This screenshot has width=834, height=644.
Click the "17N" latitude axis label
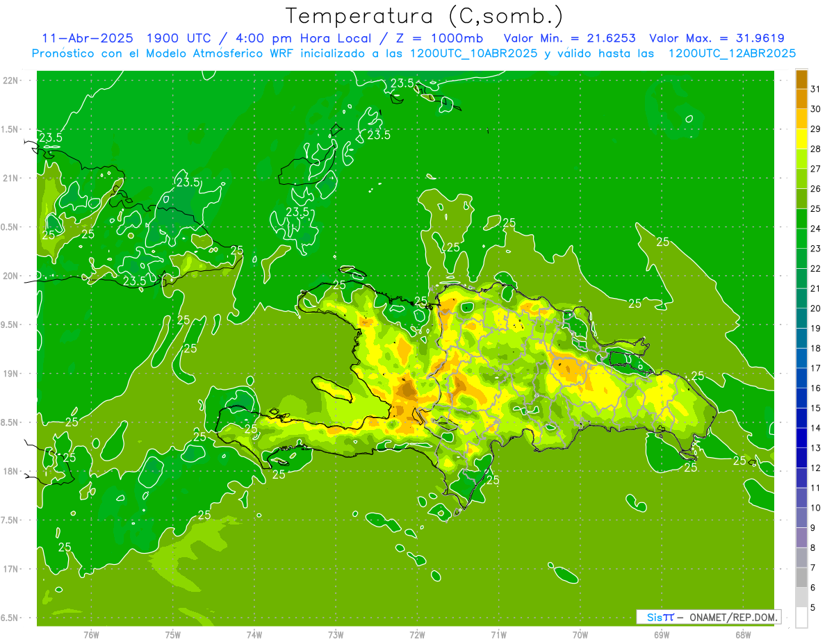click(x=12, y=569)
